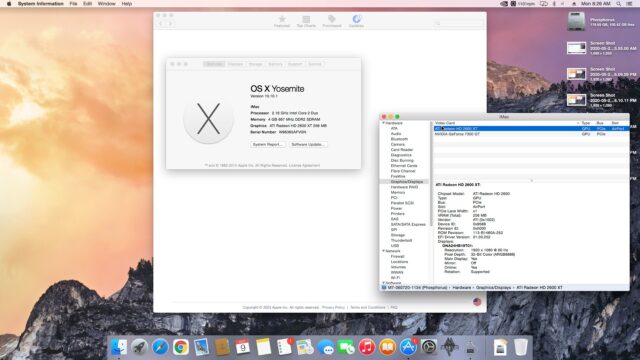Open the yellow Notes icon in Dock
640x360 pixels.
(263, 347)
